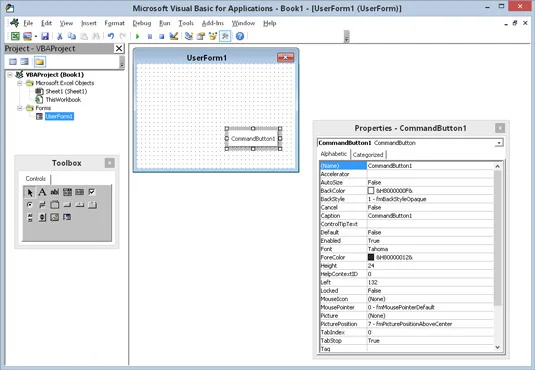Select the RefEdit control in Toolbox
The height and width of the screenshot is (370, 535).
coord(67,217)
